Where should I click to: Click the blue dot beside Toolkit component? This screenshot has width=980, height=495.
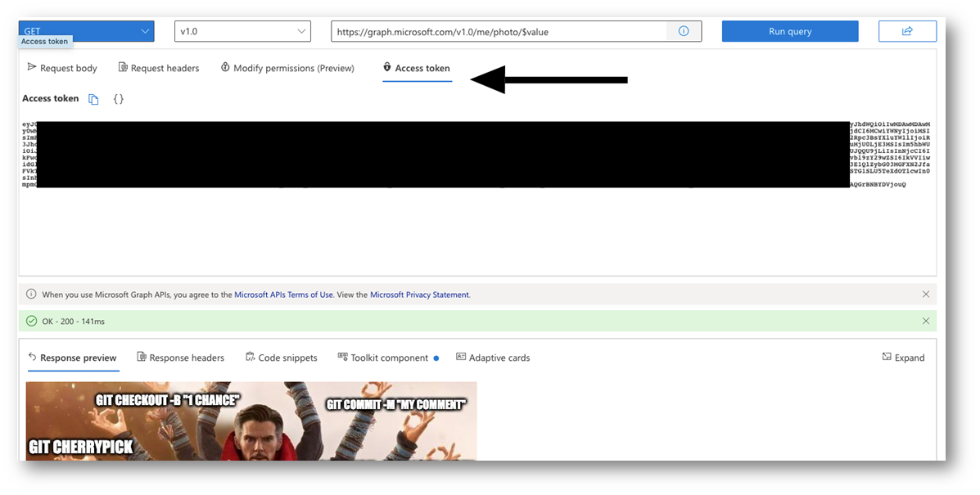tap(436, 358)
